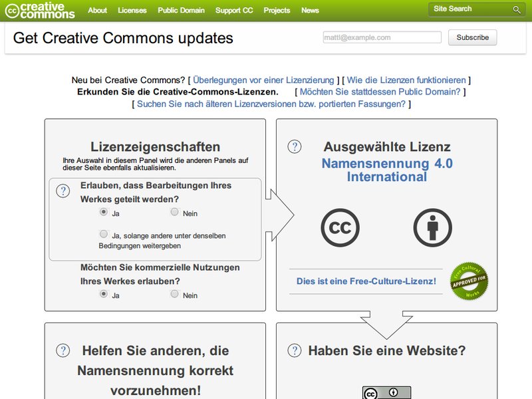Click the large CC license circle icon
Viewport: 532px width, 399px height.
coord(340,227)
